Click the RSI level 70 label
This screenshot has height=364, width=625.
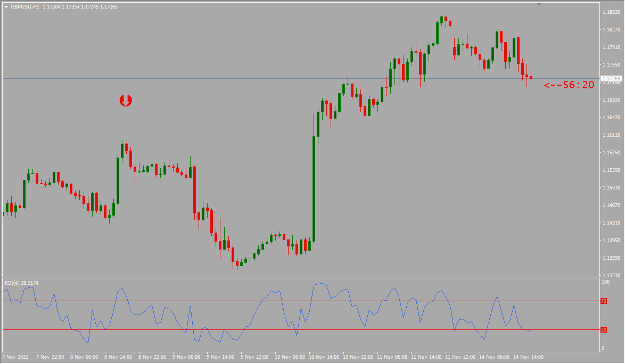(604, 301)
